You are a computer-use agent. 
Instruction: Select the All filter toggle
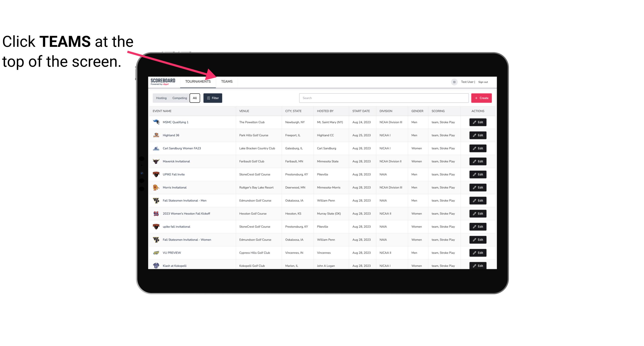pos(195,98)
